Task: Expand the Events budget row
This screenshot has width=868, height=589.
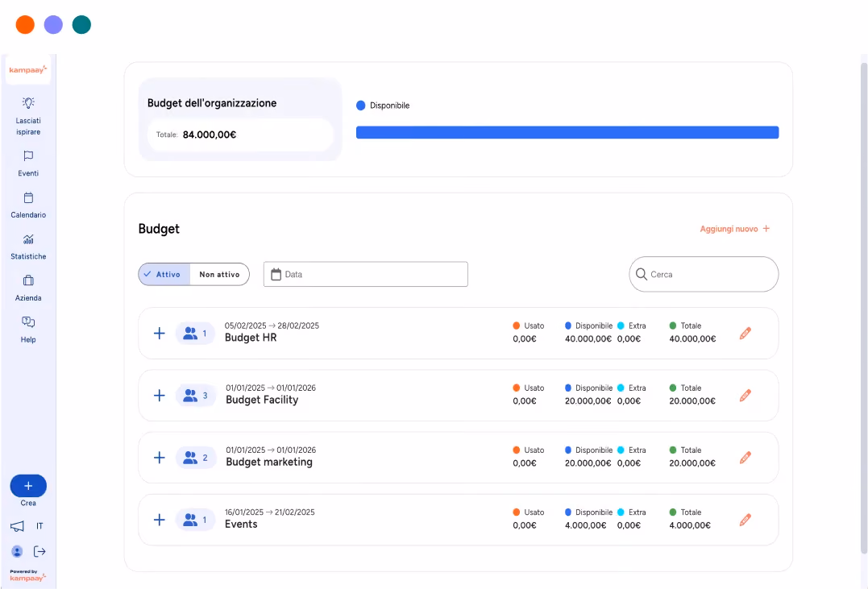Action: pos(160,520)
